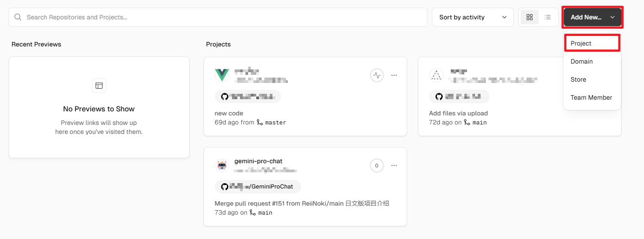The image size is (644, 239).
Task: Click the three-dot menu on gemini-pro-chat
Action: coord(394,165)
